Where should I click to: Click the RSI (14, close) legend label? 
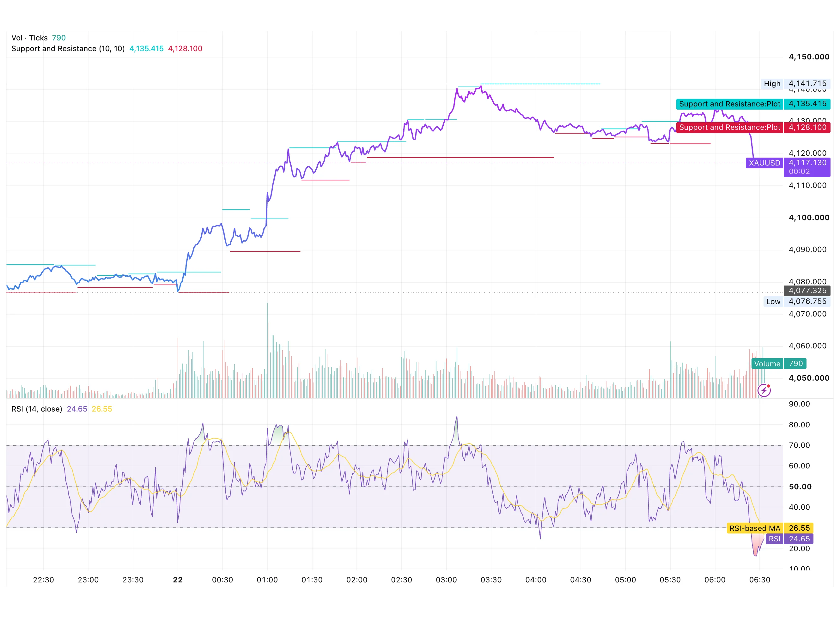point(37,409)
